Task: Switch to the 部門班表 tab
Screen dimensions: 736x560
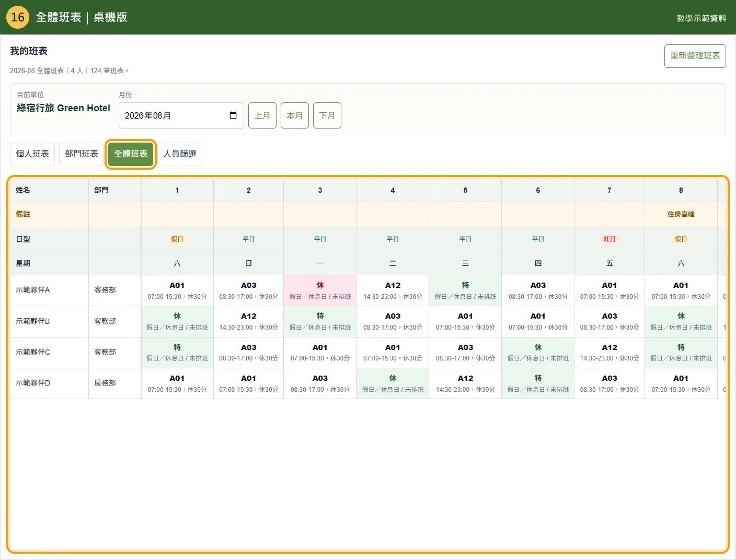Action: 82,154
